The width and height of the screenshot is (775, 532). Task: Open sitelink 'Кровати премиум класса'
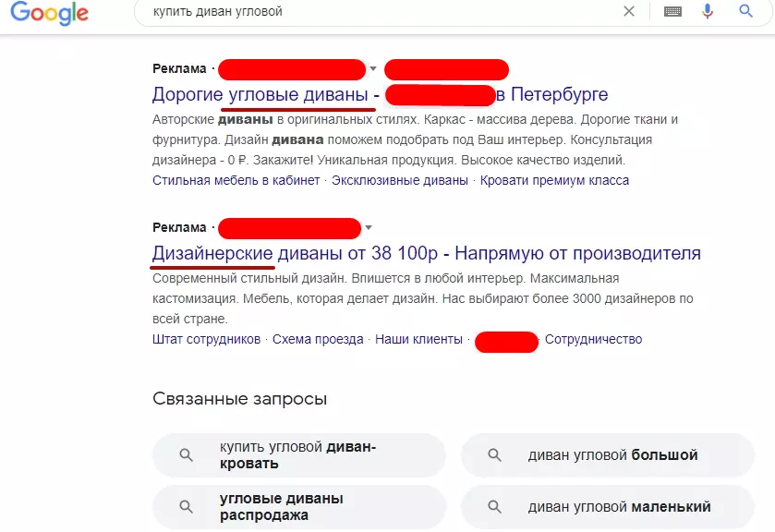(x=554, y=180)
